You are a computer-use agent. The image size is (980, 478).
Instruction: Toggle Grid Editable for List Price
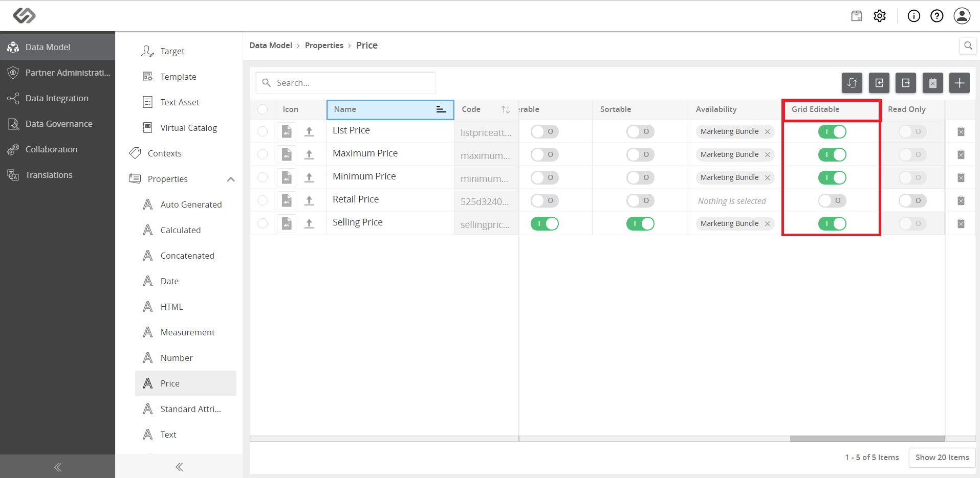click(832, 132)
